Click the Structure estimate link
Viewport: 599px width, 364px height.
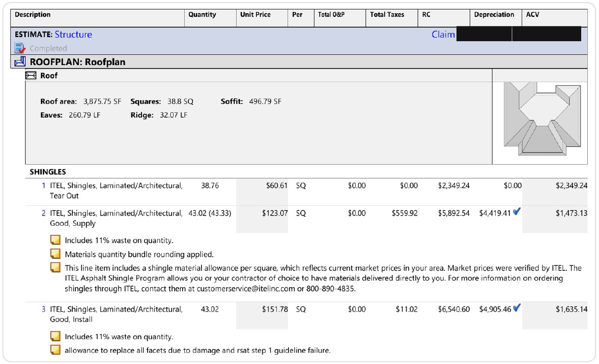pos(73,35)
